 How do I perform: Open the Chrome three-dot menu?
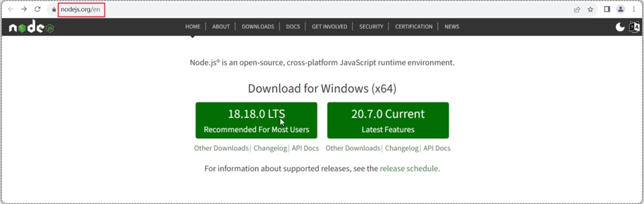point(634,9)
